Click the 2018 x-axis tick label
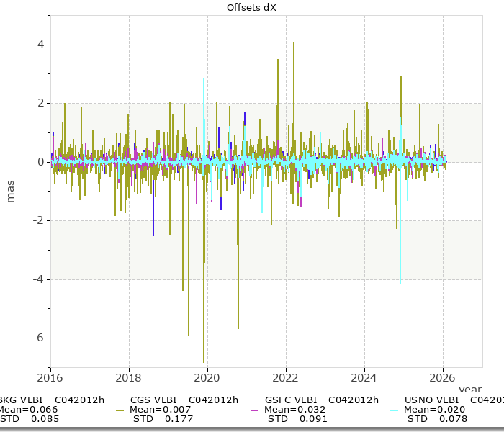The image size is (504, 432). [129, 377]
